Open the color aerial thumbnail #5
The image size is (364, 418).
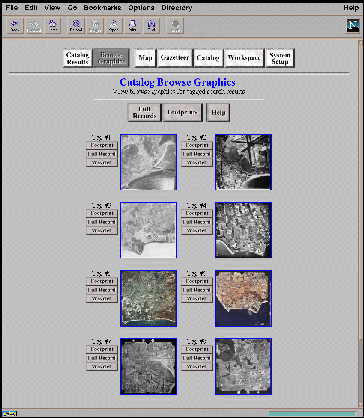pos(148,298)
